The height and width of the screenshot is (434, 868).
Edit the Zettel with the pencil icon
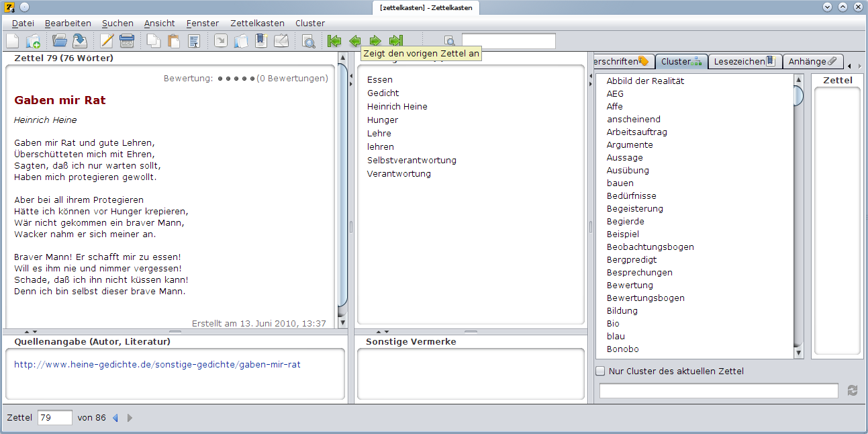(x=107, y=41)
